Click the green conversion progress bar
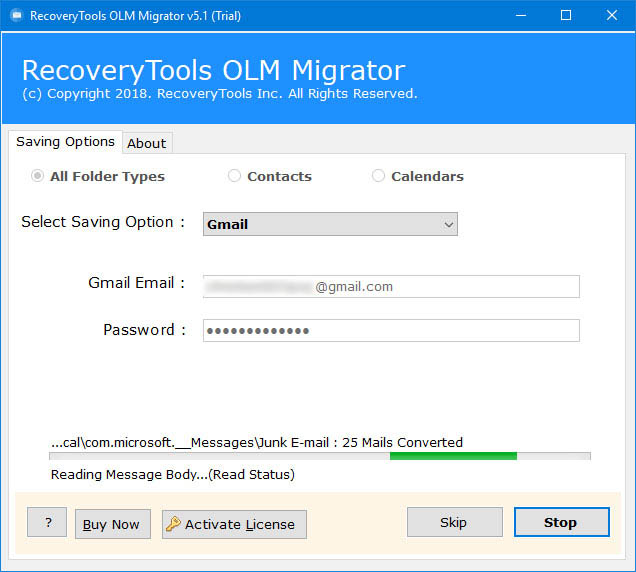Viewport: 636px width, 572px height. click(320, 456)
